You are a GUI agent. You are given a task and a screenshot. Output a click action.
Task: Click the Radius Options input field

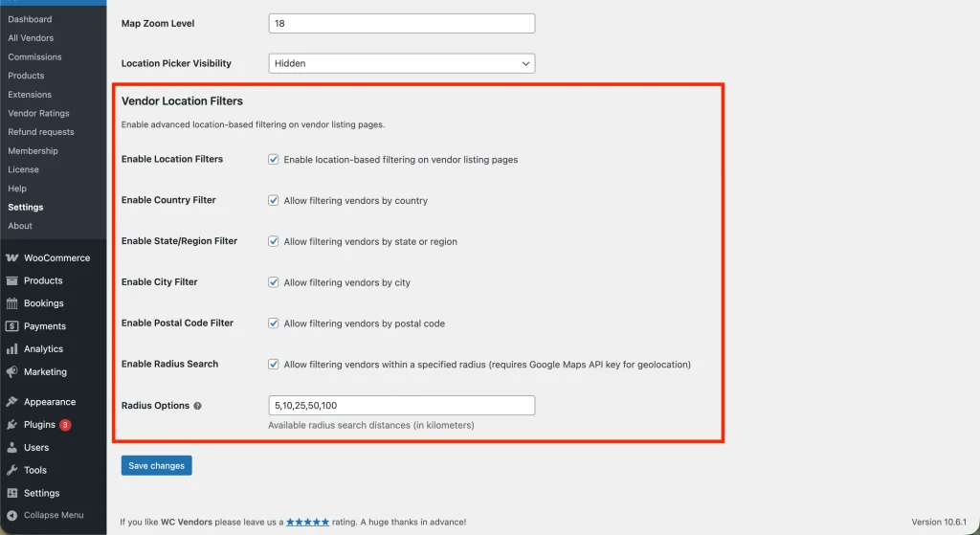tap(401, 406)
